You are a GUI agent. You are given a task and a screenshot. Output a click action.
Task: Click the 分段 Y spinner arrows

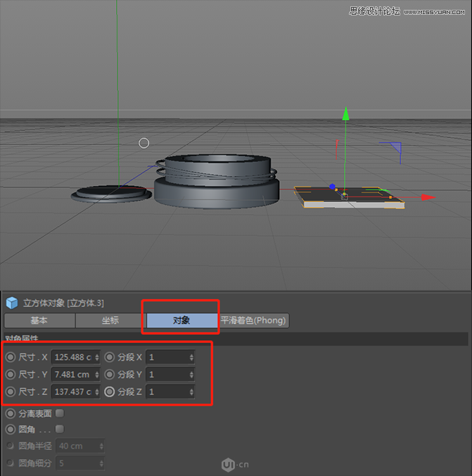point(191,375)
